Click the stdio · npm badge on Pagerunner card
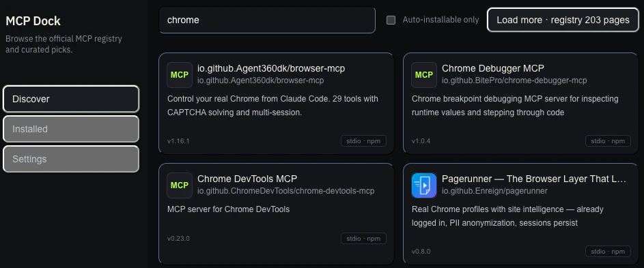The image size is (644, 268). point(608,251)
